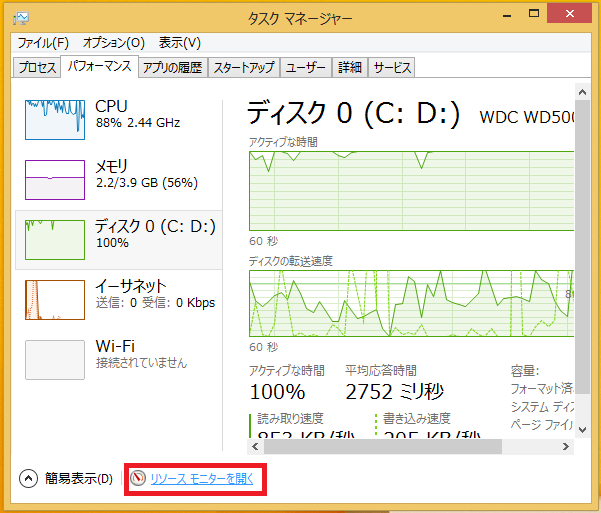Click the large ディスク 0 (C: D:) heading
Image resolution: width=601 pixels, height=513 pixels.
click(353, 113)
